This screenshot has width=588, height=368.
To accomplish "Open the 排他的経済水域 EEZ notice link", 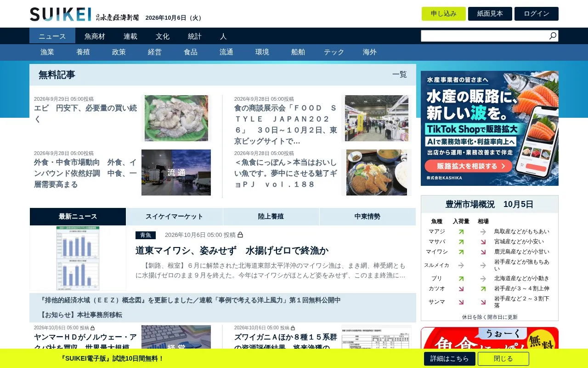I will (191, 300).
